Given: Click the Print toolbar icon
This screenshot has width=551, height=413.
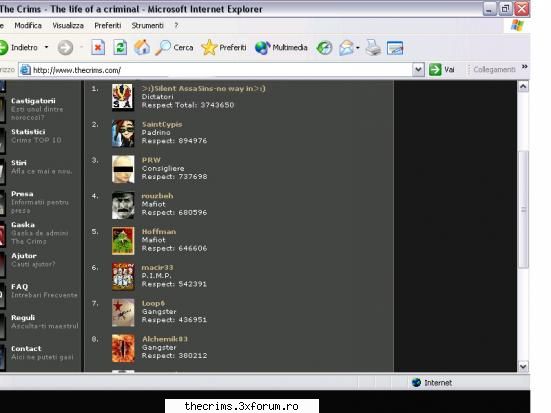Looking at the screenshot, I should click(x=373, y=47).
